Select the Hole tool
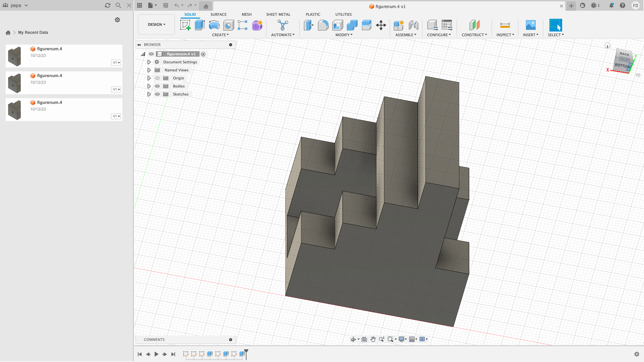The width and height of the screenshot is (644, 362). pyautogui.click(x=228, y=25)
